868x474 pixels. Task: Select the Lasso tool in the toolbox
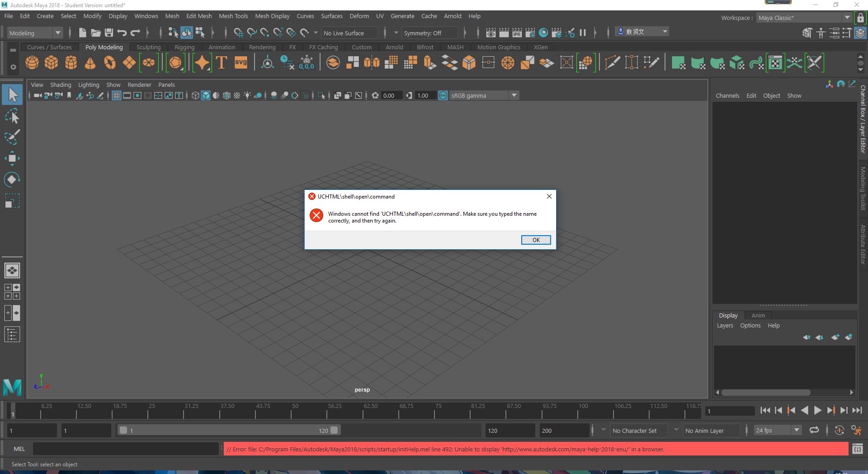pos(12,116)
